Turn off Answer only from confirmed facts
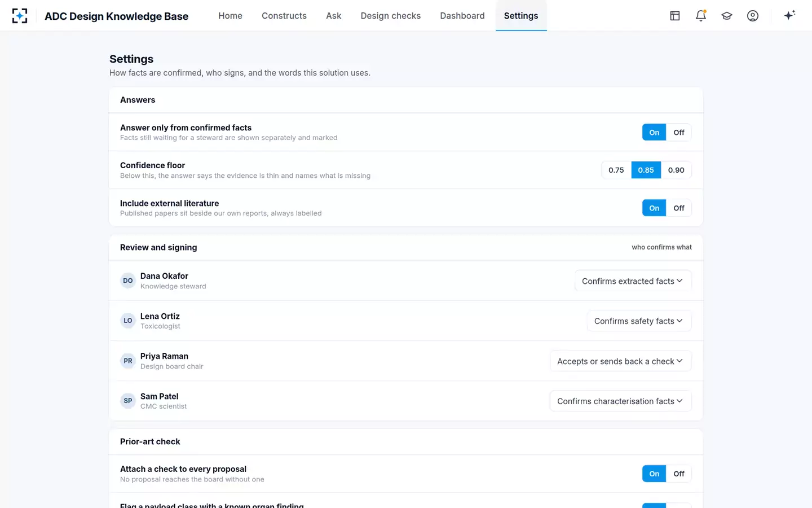The image size is (812, 508). tap(679, 133)
